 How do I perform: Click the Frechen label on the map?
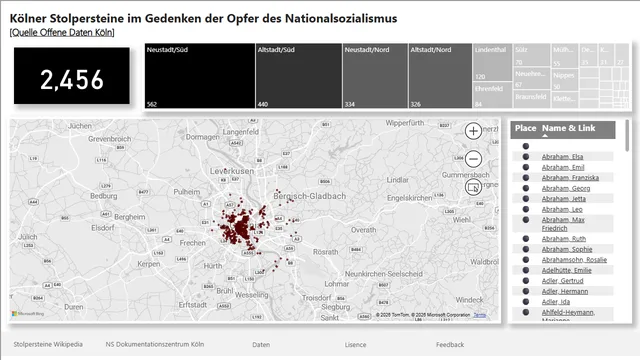pyautogui.click(x=193, y=243)
